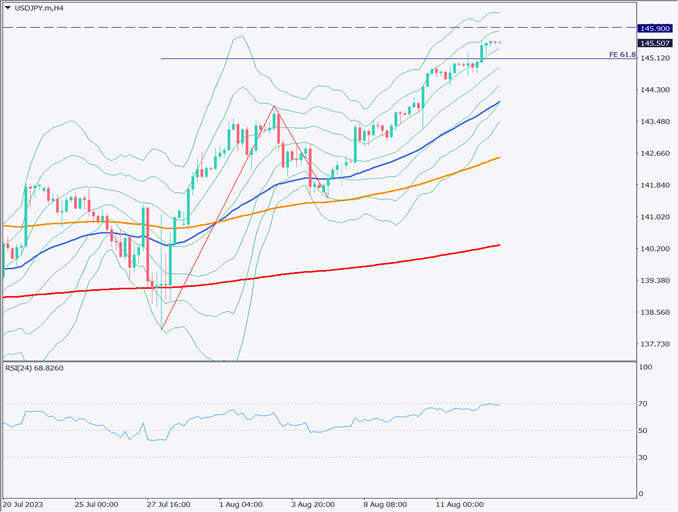
Task: Click the current price tag 145.507
Action: pyautogui.click(x=654, y=43)
